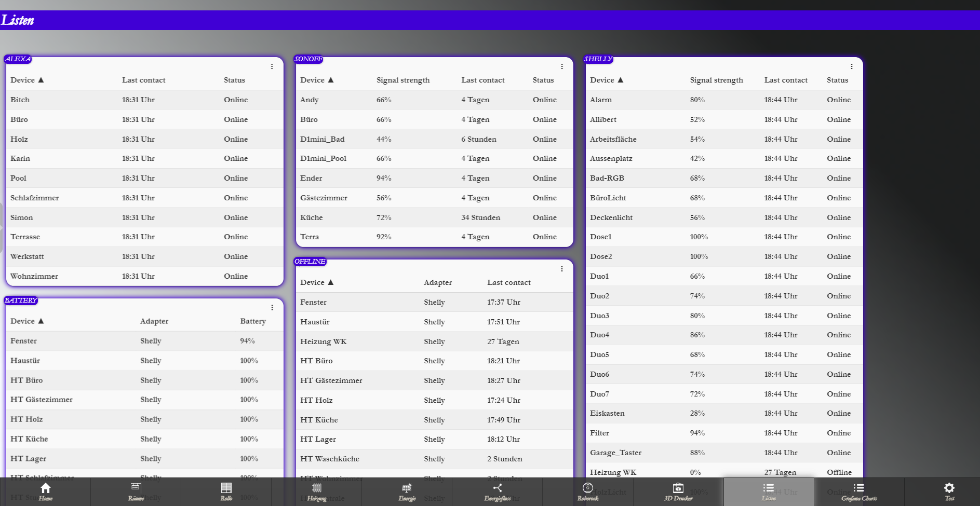Sort OFFLINE table by Adapter column
980x506 pixels.
point(438,282)
